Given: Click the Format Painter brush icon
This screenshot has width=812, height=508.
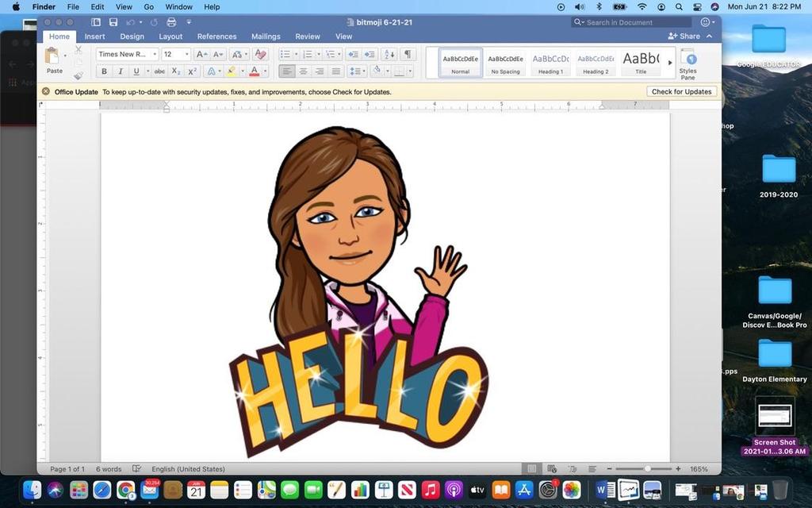Looking at the screenshot, I should (79, 75).
